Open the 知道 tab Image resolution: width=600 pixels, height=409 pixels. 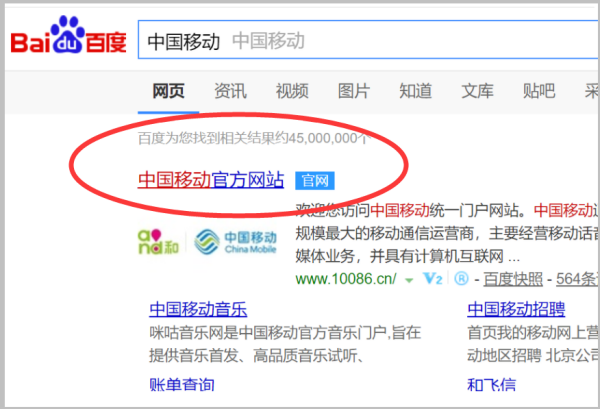click(x=416, y=91)
